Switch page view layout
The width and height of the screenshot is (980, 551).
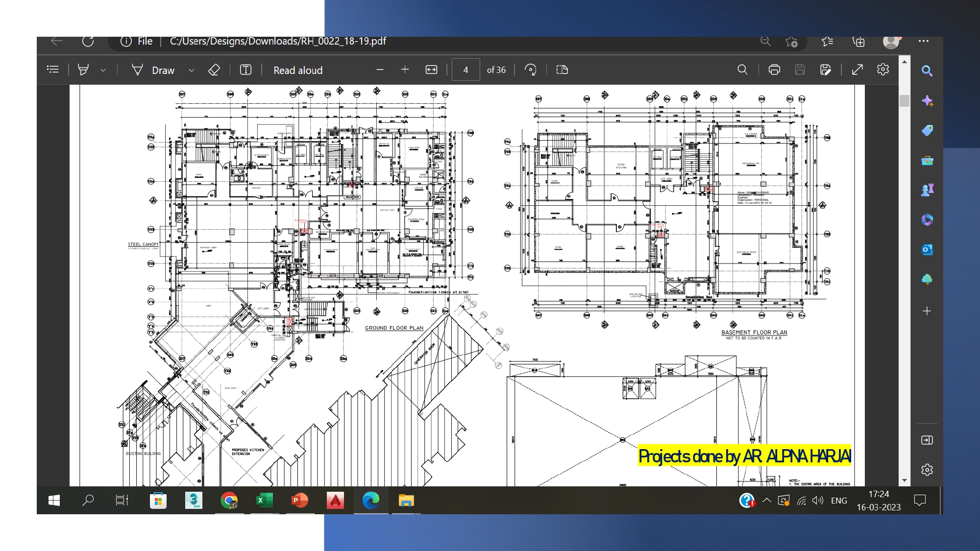(562, 70)
